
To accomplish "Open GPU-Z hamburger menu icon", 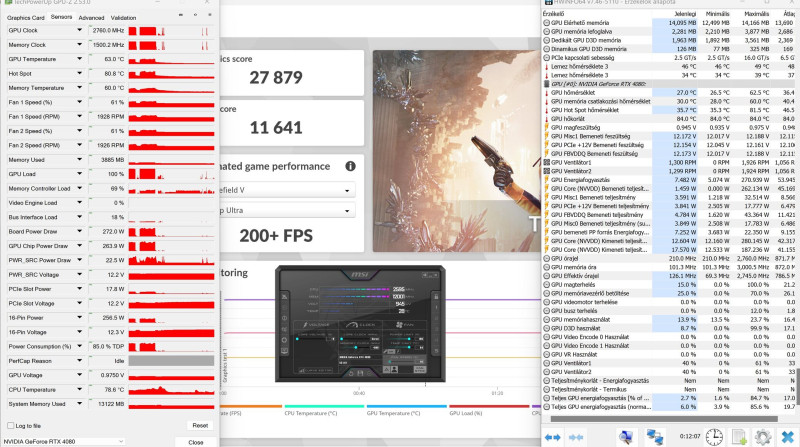I will 209,15.
